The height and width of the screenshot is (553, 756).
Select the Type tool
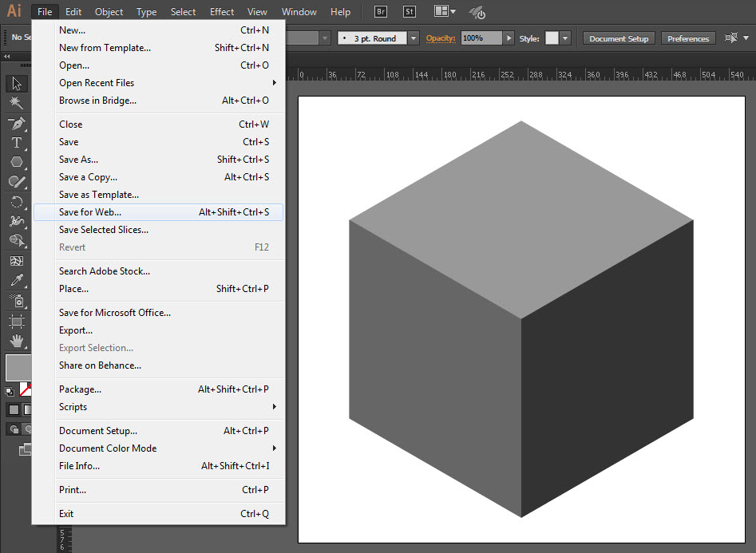tap(16, 143)
